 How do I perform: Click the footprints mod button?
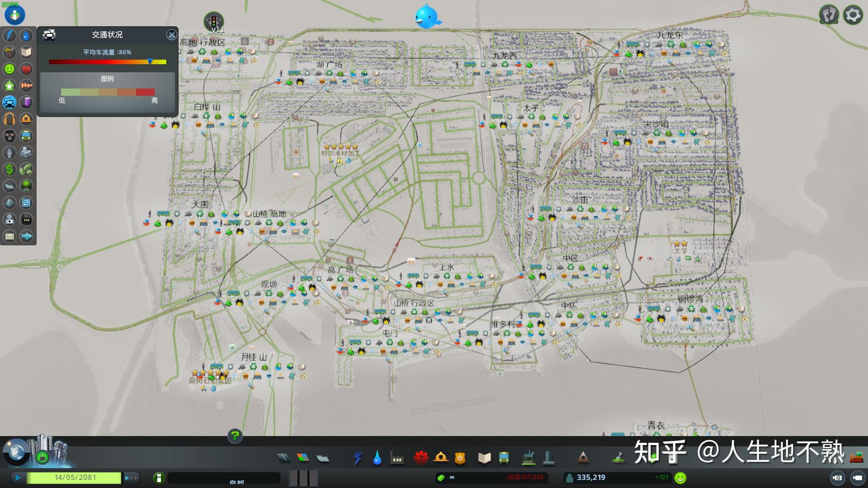(829, 14)
